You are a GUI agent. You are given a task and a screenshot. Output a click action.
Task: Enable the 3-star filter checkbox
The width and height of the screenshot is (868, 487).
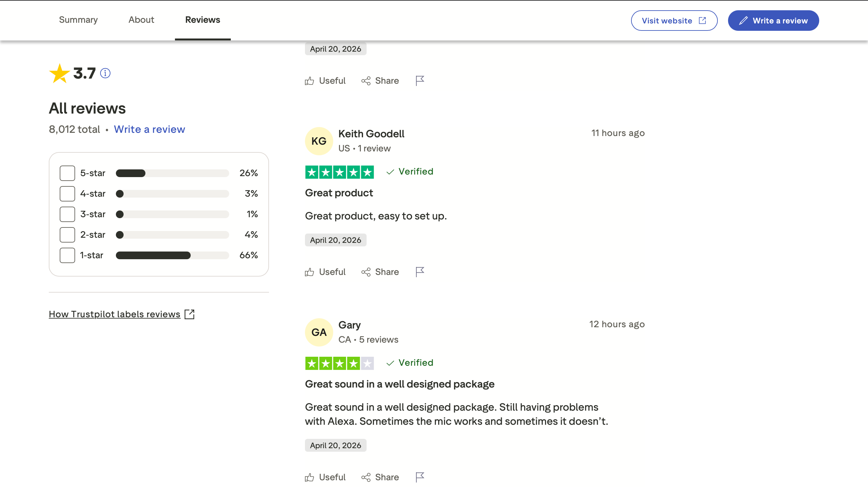coord(67,214)
